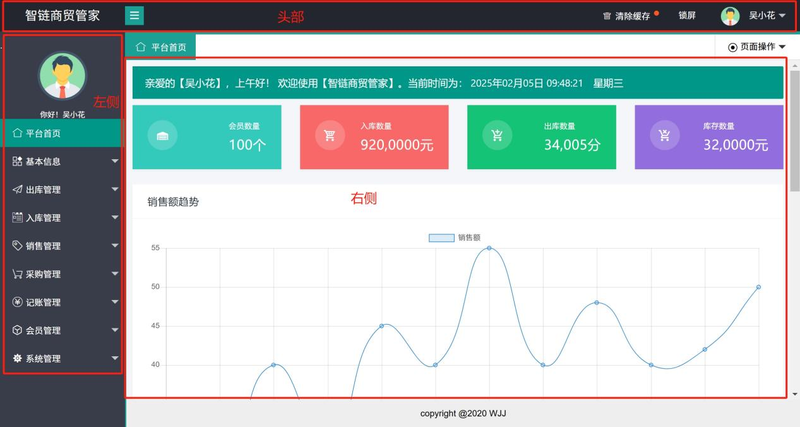The image size is (800, 427).
Task: Click the paper-plane icon of 出库管理
Action: pos(17,189)
